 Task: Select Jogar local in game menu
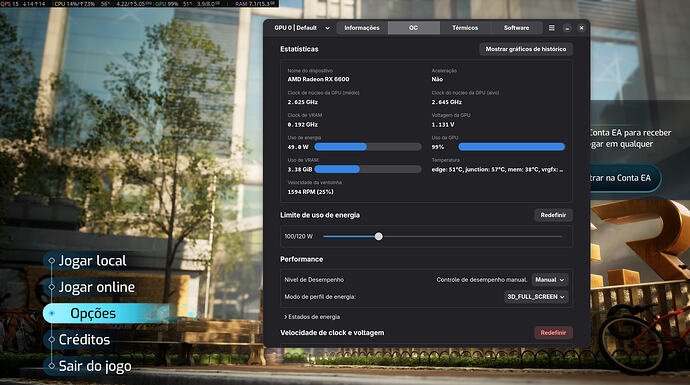(x=92, y=261)
